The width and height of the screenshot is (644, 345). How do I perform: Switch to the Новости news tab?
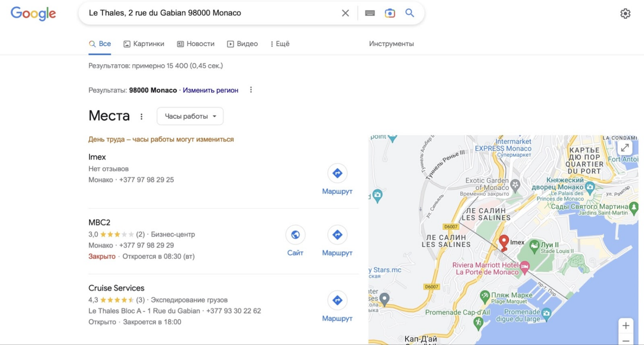[196, 44]
